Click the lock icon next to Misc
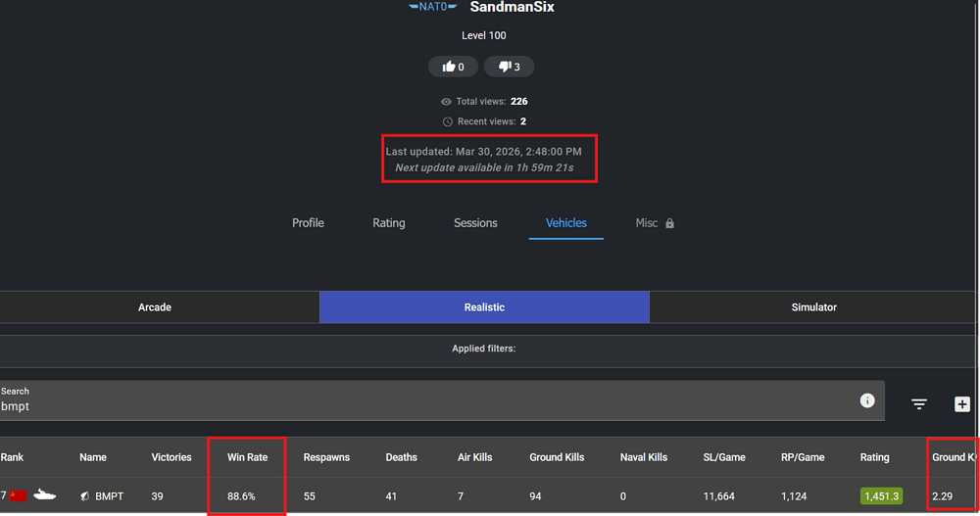This screenshot has height=516, width=980. pyautogui.click(x=670, y=223)
